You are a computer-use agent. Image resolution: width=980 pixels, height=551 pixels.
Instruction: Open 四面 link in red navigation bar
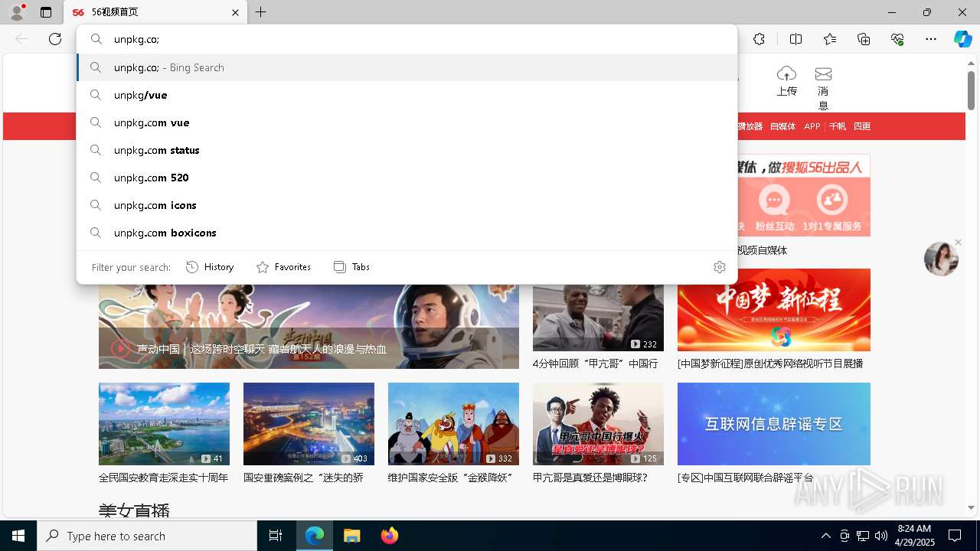coord(862,126)
